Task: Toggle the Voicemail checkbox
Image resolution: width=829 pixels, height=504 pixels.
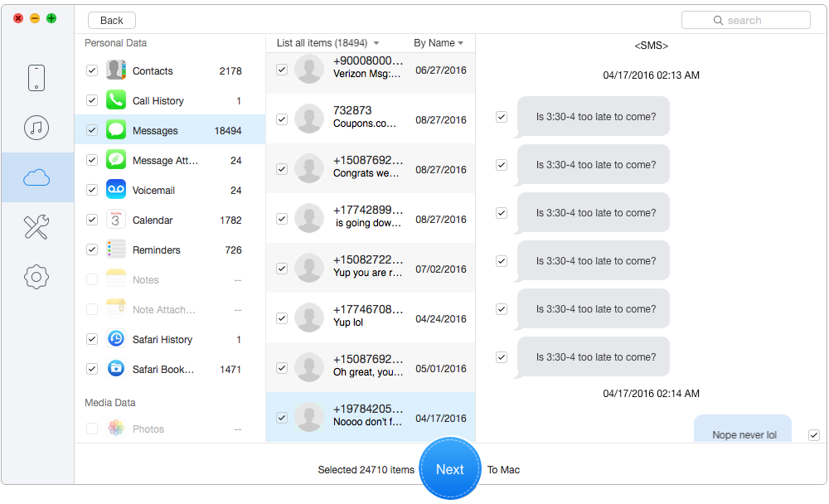Action: tap(92, 189)
